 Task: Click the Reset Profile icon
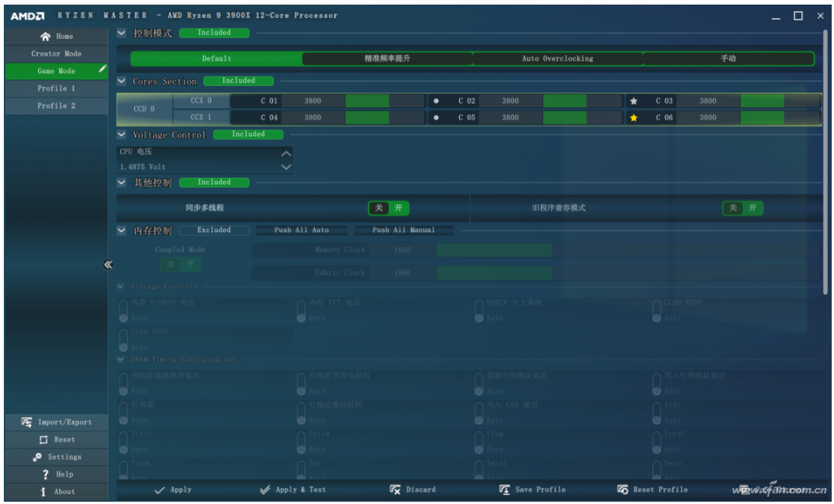tap(622, 489)
